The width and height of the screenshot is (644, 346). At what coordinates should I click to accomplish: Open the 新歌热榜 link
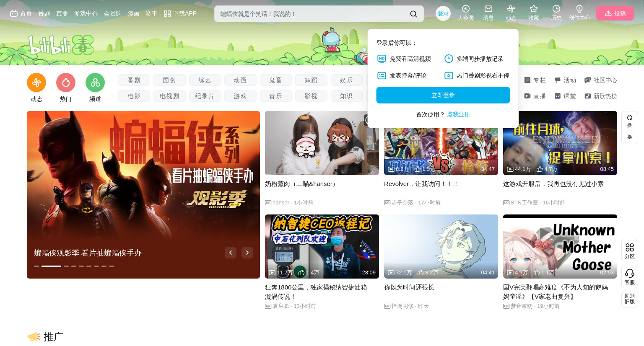[x=601, y=96]
